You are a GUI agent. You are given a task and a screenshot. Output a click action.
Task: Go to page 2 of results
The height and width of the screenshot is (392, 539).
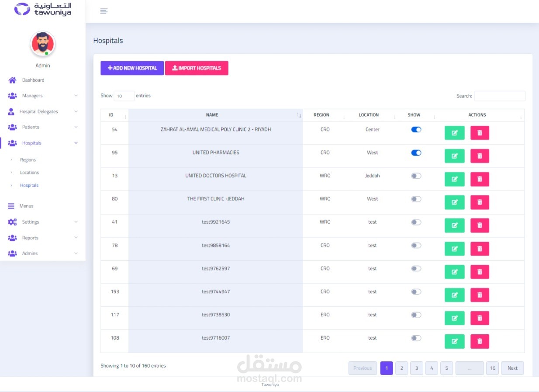coord(401,368)
